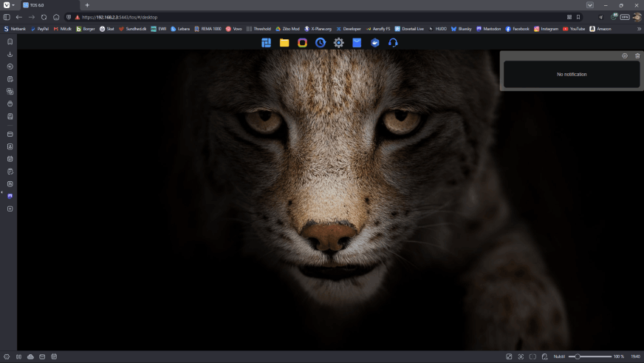Open the Bookmarks panel in Vivaldi sidebar
This screenshot has height=363, width=644.
(x=10, y=41)
